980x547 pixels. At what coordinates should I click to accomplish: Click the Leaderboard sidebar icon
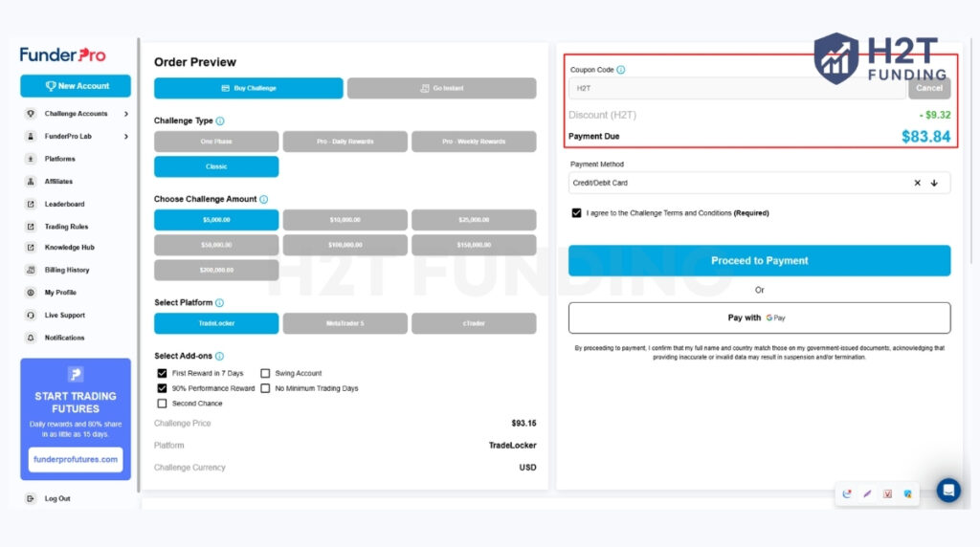coord(30,204)
